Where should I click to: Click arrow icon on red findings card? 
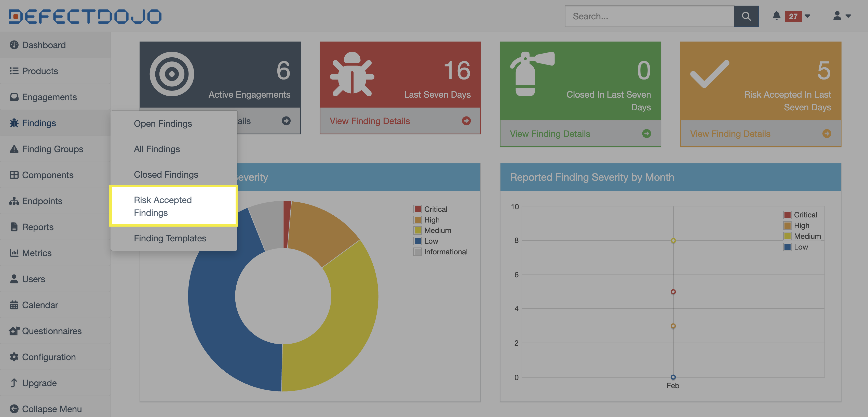click(466, 121)
